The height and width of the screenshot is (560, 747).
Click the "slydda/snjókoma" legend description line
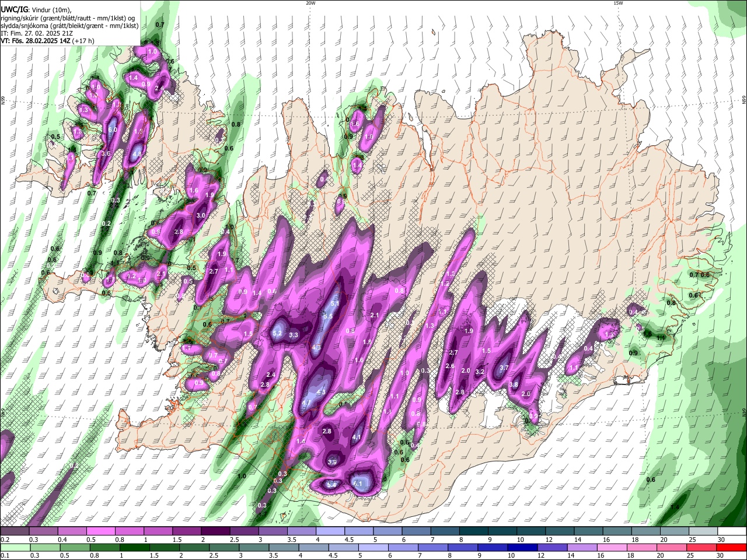point(69,26)
